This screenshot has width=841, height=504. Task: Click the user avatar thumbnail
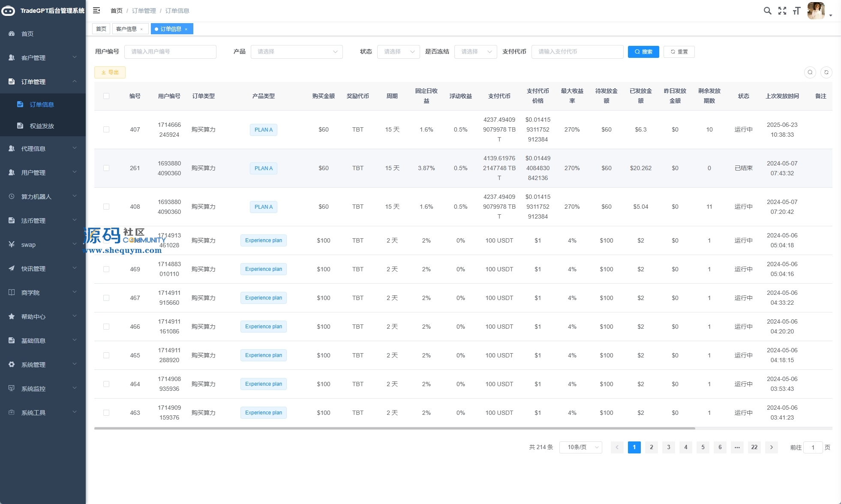tap(815, 11)
